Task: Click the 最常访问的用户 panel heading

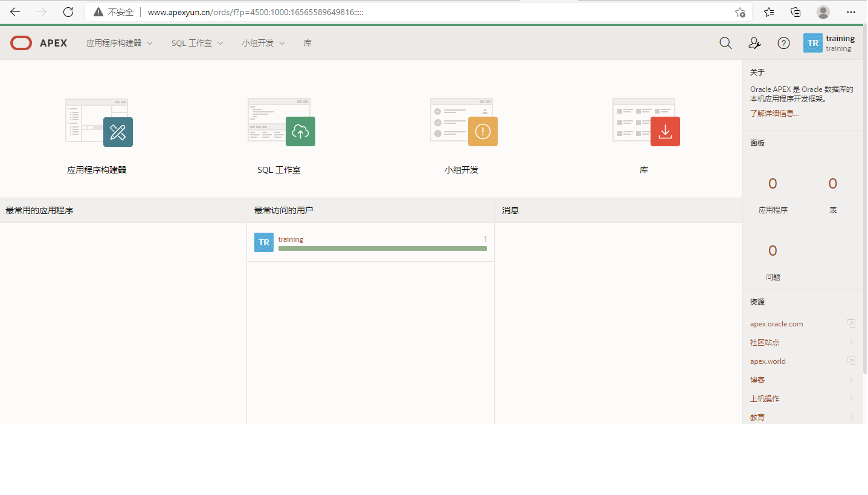Action: pos(284,210)
